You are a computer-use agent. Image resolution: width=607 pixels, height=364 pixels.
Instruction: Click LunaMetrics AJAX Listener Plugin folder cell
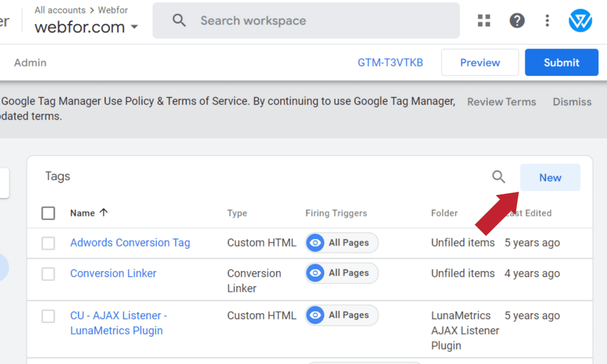[x=465, y=330]
